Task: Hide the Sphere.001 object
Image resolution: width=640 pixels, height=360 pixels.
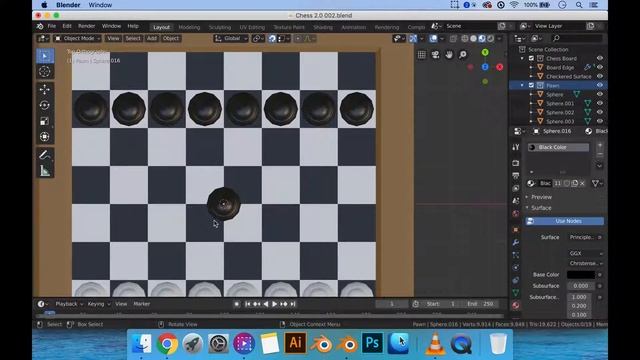Action: click(600, 103)
